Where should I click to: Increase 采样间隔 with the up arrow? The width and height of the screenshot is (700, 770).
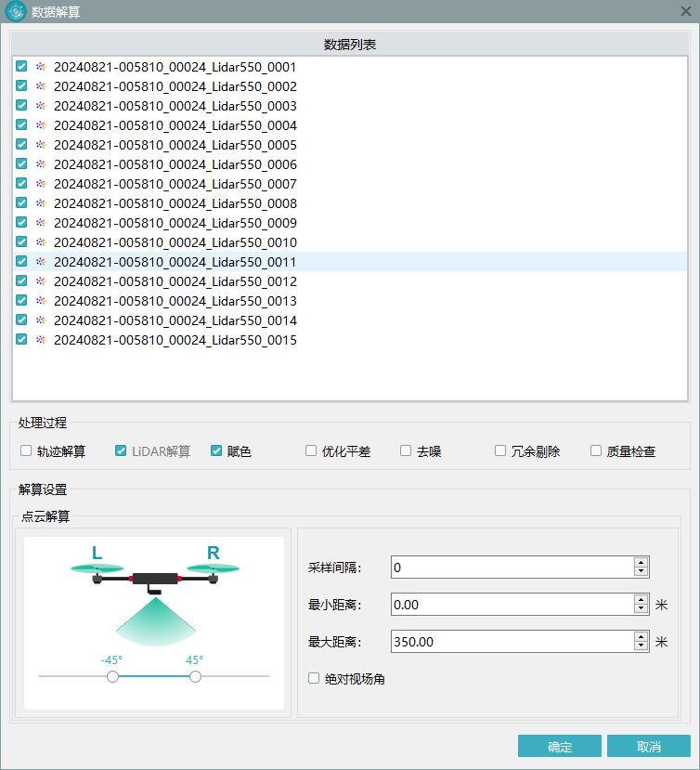tap(641, 562)
